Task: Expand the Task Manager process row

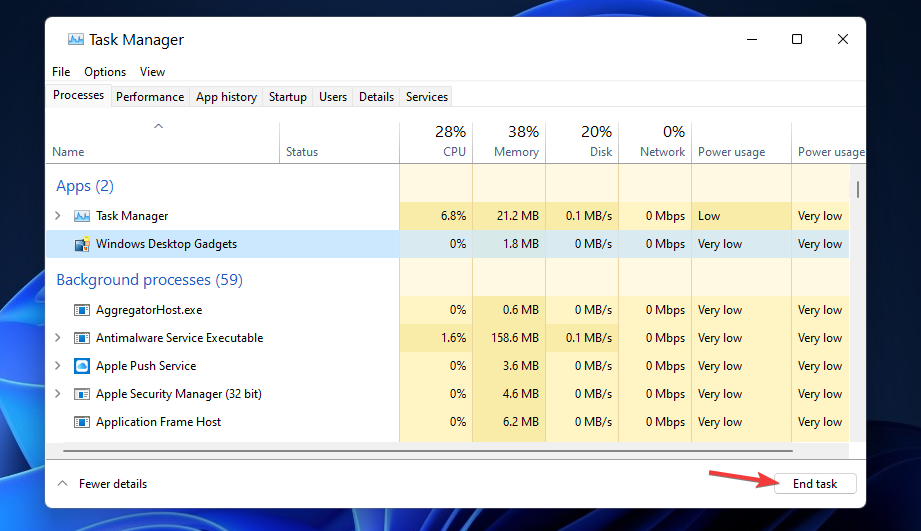Action: pyautogui.click(x=58, y=216)
